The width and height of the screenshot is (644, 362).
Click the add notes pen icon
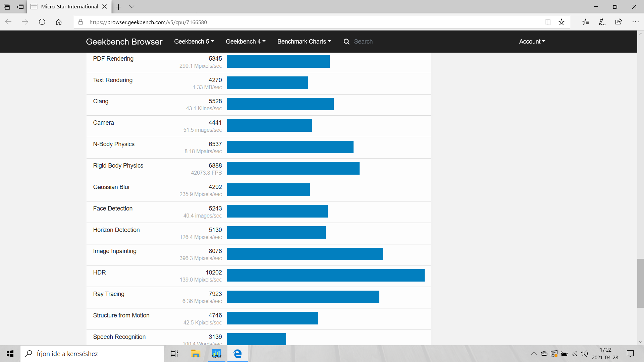(602, 22)
